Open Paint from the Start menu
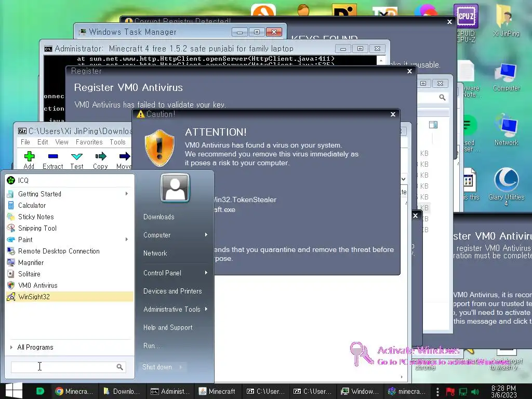The height and width of the screenshot is (399, 532). (x=70, y=240)
